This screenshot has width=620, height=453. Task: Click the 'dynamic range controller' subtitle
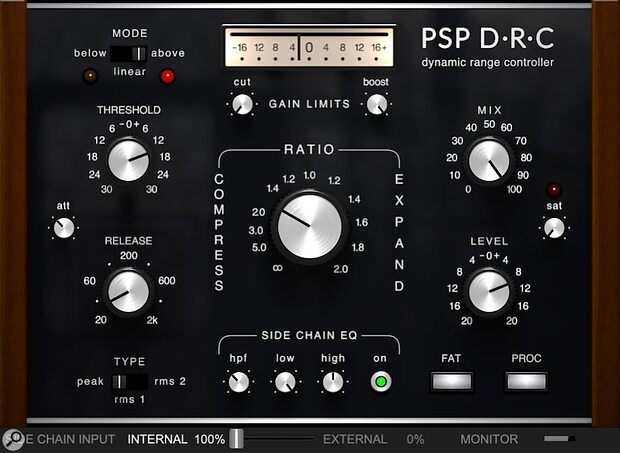pyautogui.click(x=488, y=62)
